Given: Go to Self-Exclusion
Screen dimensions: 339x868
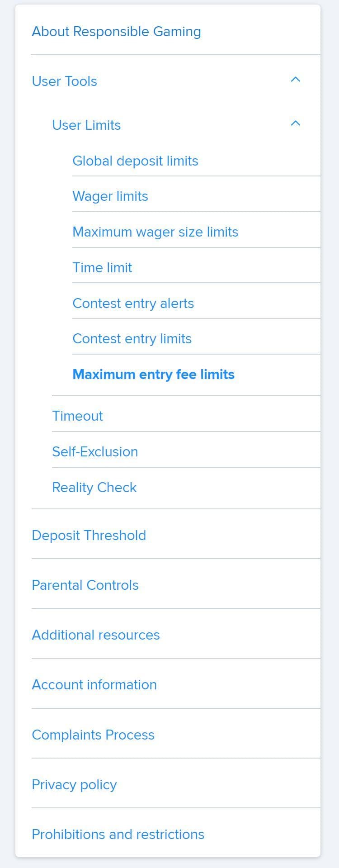Looking at the screenshot, I should click(95, 451).
